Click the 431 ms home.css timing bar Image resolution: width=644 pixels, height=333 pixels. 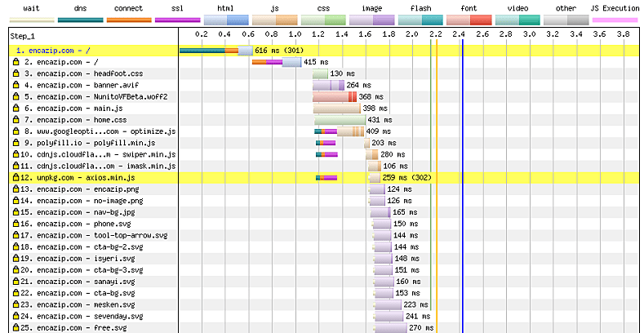pyautogui.click(x=340, y=120)
